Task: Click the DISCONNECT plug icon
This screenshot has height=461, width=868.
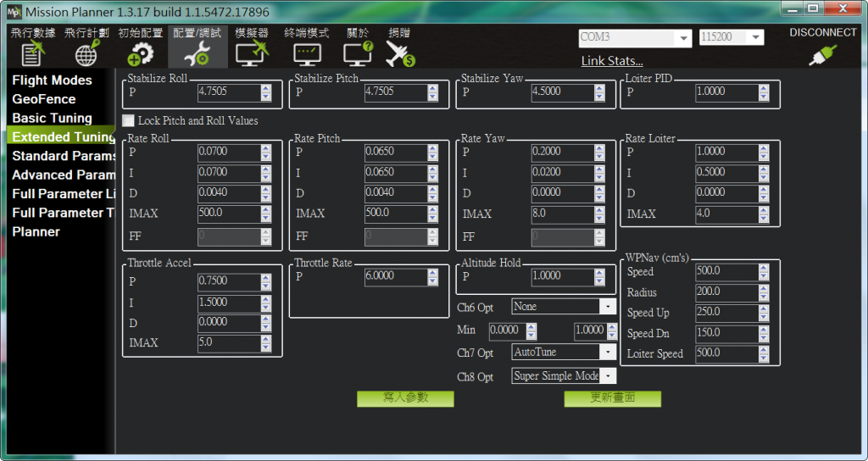Action: tap(822, 55)
